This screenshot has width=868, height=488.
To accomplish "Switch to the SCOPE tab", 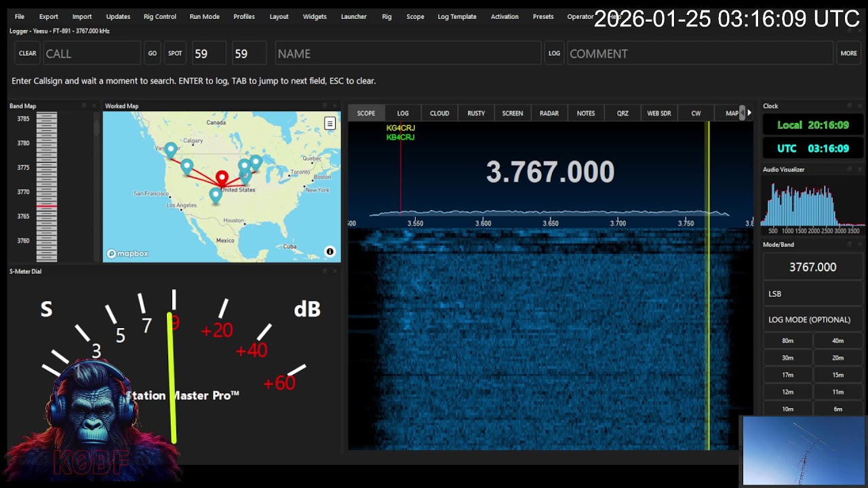I will pyautogui.click(x=366, y=113).
